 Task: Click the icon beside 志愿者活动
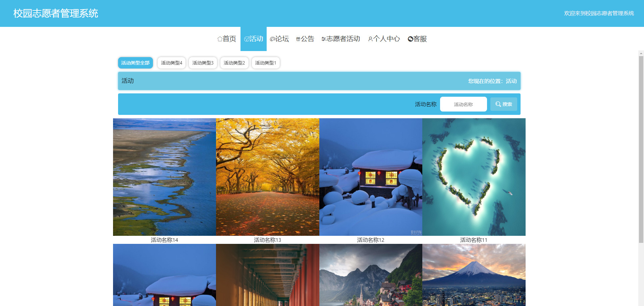point(324,39)
